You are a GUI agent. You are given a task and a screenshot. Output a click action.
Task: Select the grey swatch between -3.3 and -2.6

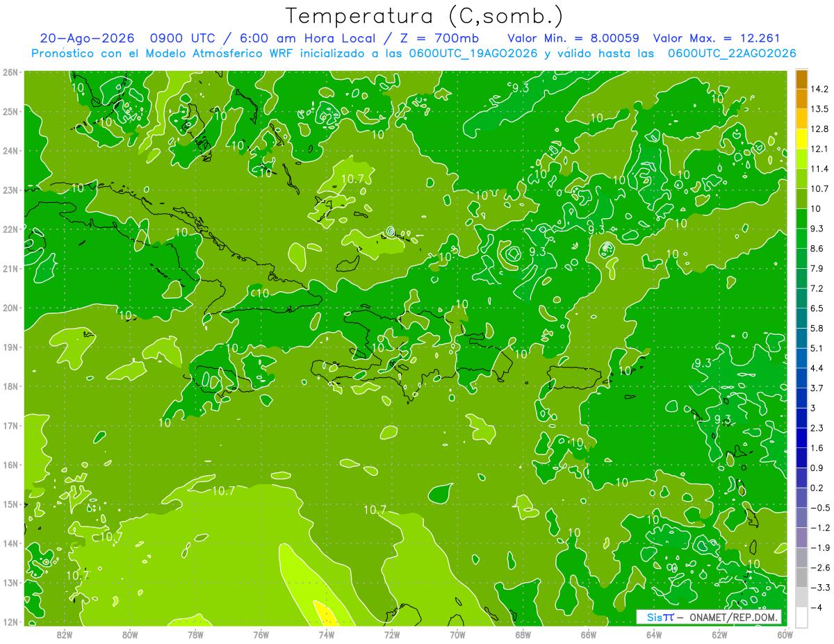801,577
